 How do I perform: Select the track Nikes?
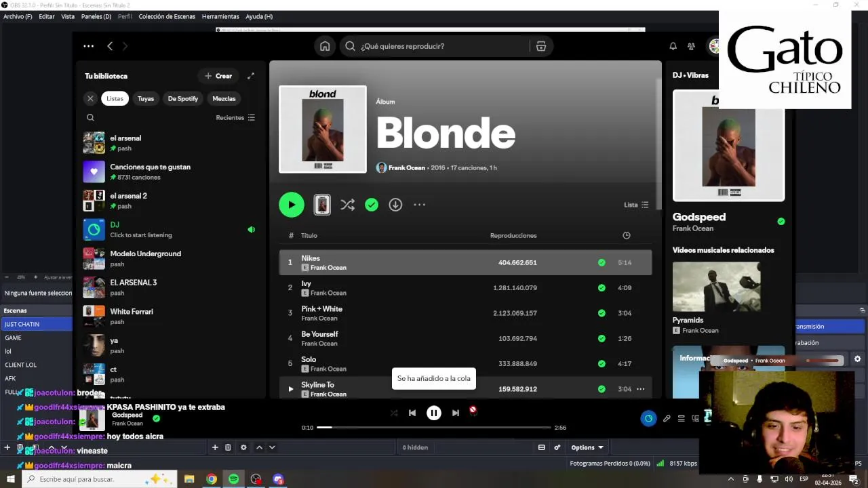pos(465,262)
